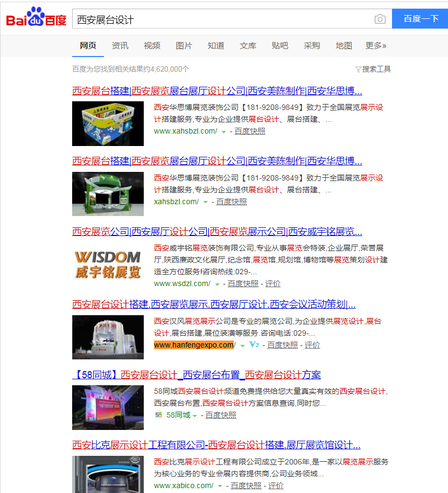Expand dropdown arrow next to www.xabico.com/
Image resolution: width=448 pixels, height=493 pixels.
220,487
